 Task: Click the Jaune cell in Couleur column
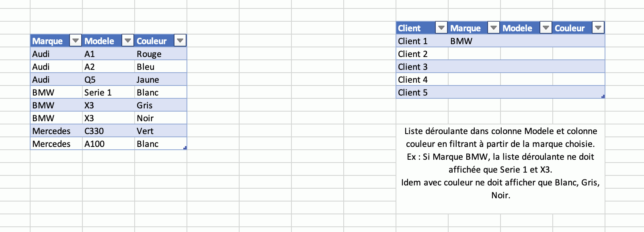pos(160,79)
